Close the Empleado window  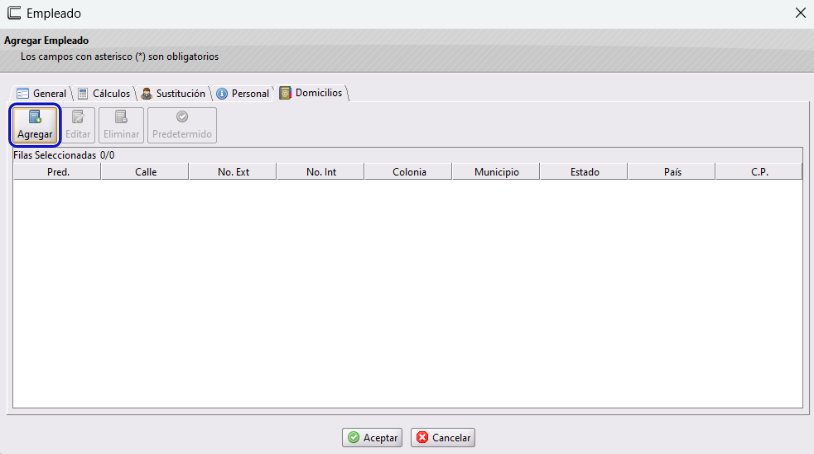801,13
